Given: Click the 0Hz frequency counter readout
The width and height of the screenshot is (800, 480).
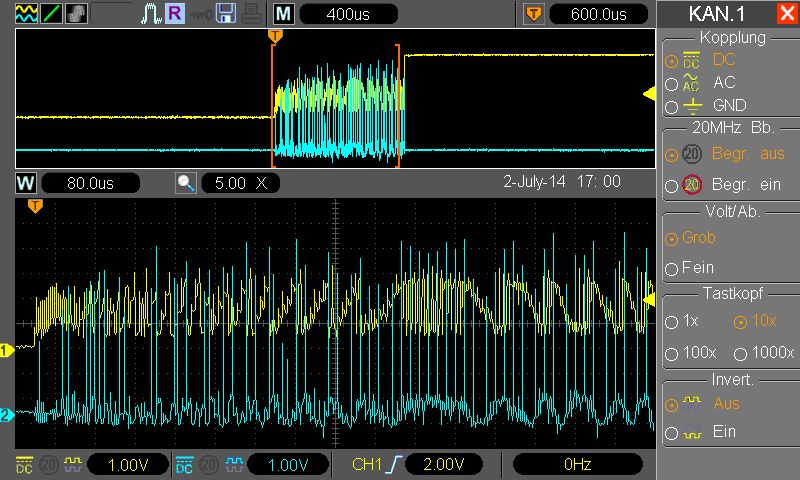Looking at the screenshot, I should (x=578, y=464).
